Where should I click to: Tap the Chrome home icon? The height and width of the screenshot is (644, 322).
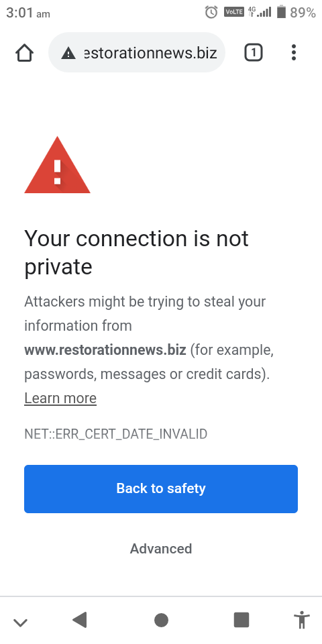tap(24, 52)
